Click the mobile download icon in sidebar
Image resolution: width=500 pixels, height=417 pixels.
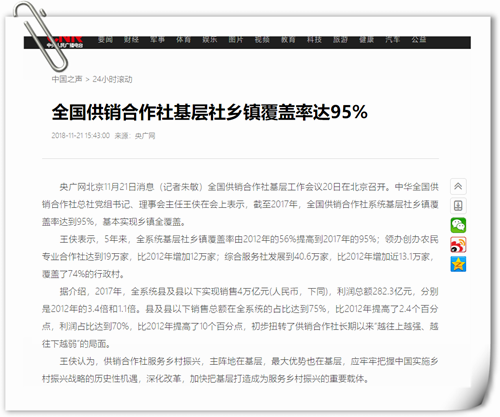click(x=458, y=206)
